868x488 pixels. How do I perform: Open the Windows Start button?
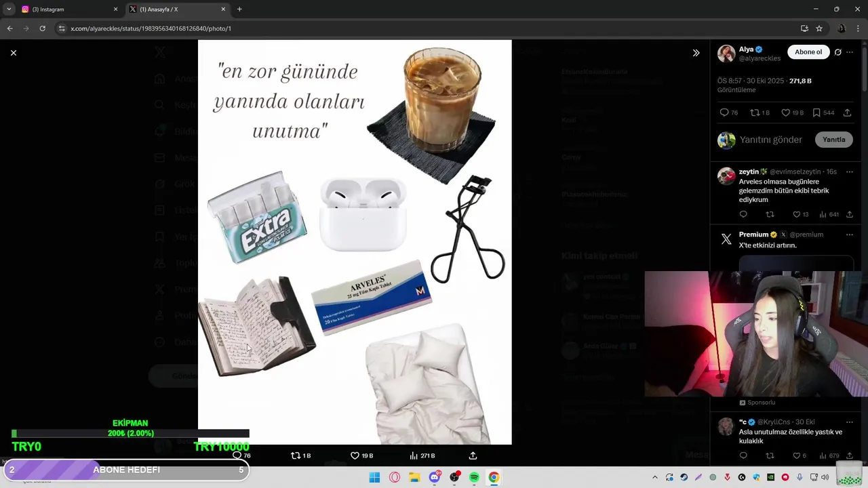(374, 477)
